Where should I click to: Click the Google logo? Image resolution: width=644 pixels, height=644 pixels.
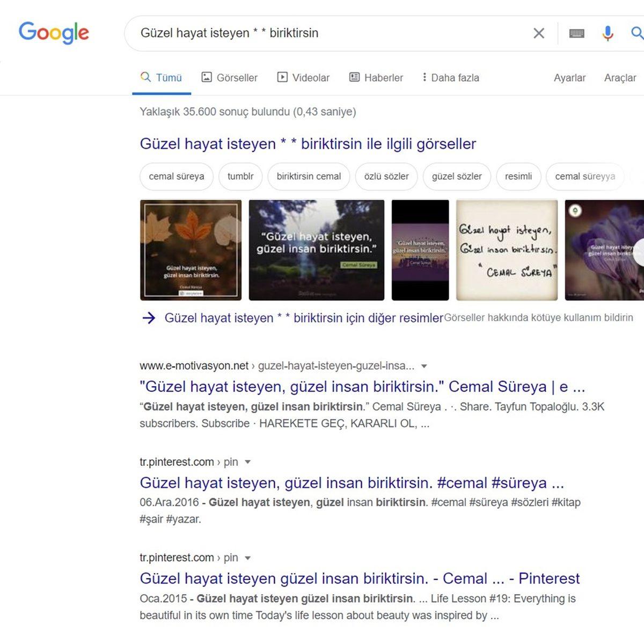tap(54, 33)
